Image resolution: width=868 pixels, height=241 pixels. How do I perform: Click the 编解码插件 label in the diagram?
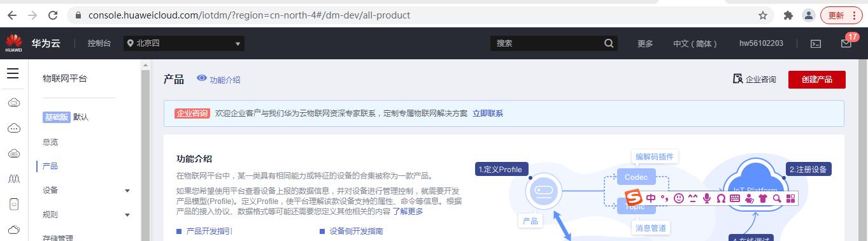654,157
